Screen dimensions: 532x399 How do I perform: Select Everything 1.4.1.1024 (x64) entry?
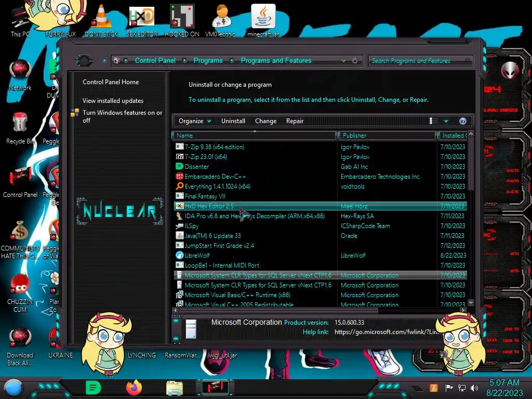click(x=320, y=187)
